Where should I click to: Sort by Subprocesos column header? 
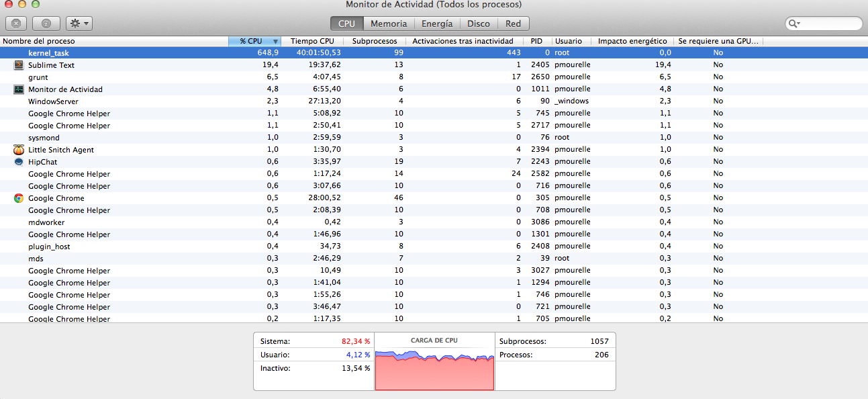(375, 42)
